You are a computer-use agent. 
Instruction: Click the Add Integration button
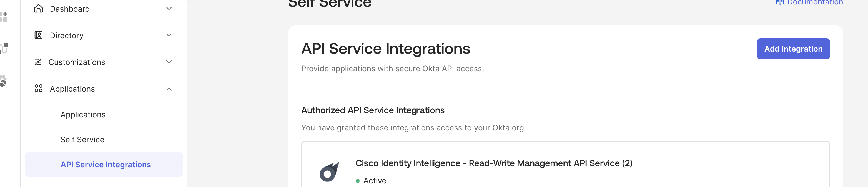[793, 49]
